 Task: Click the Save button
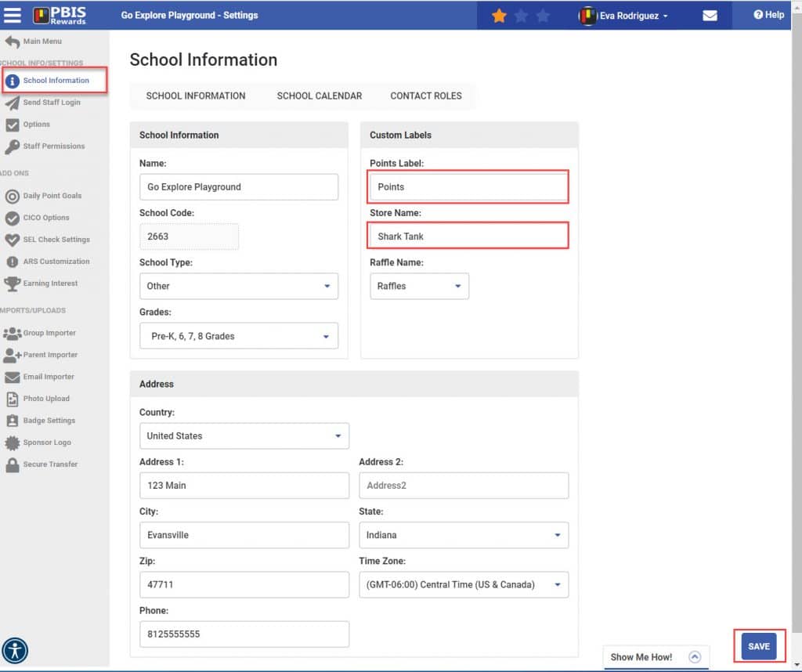(758, 645)
